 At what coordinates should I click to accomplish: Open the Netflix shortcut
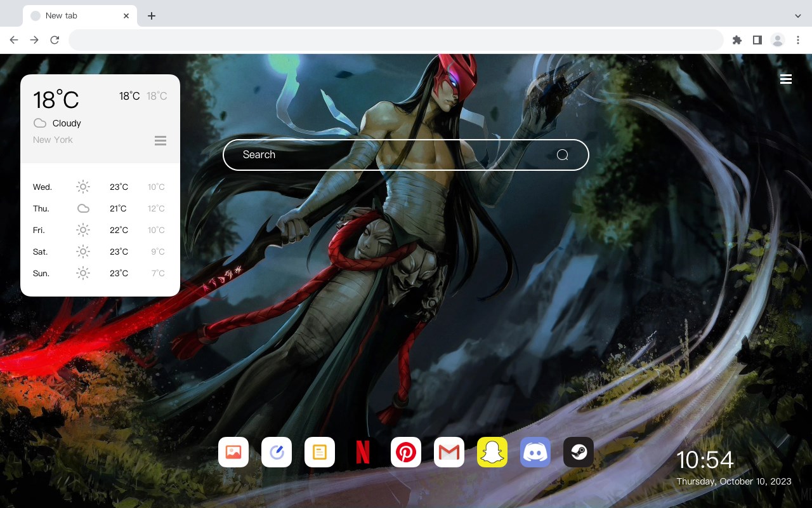(x=363, y=452)
